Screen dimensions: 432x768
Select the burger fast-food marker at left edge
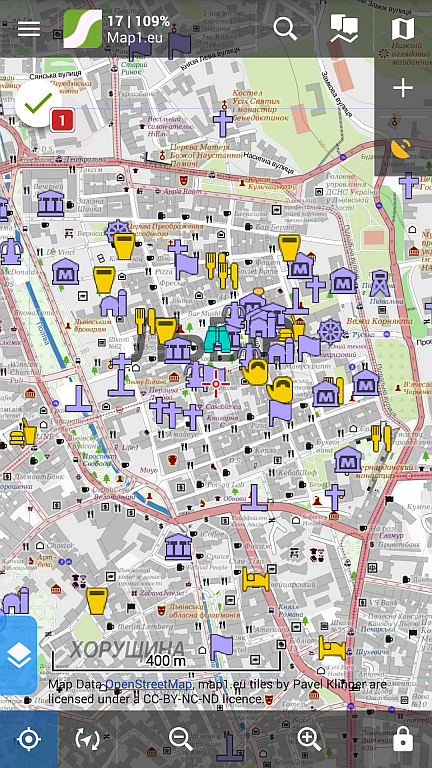pyautogui.click(x=23, y=432)
